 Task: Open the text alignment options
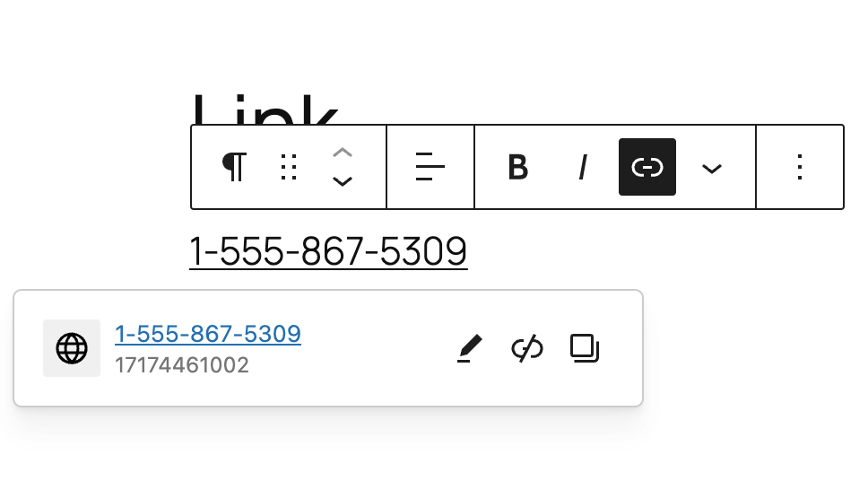click(430, 167)
